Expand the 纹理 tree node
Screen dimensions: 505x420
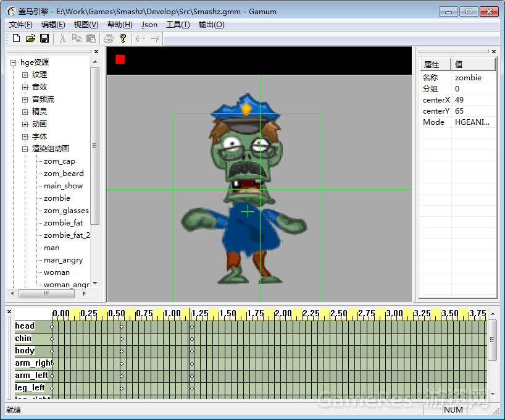point(25,75)
